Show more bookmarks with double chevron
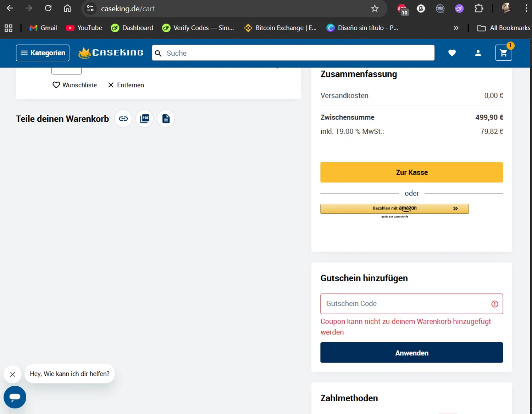Screen dimensions: 532x414 456,28
